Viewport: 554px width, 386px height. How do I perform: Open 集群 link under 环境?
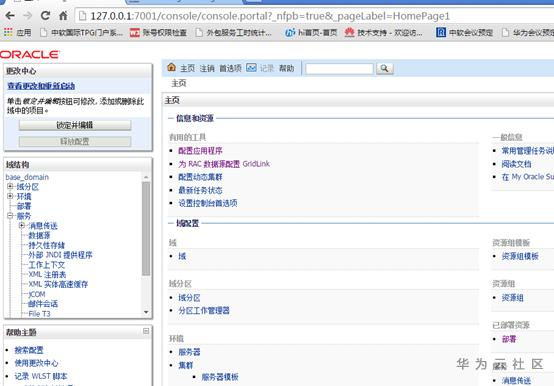185,365
